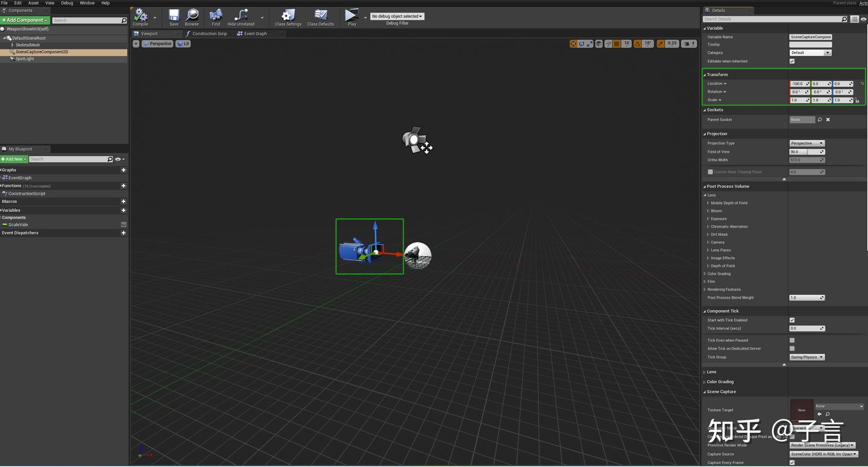Click Add Component in the Components panel
Image resolution: width=868 pixels, height=467 pixels.
click(x=25, y=20)
